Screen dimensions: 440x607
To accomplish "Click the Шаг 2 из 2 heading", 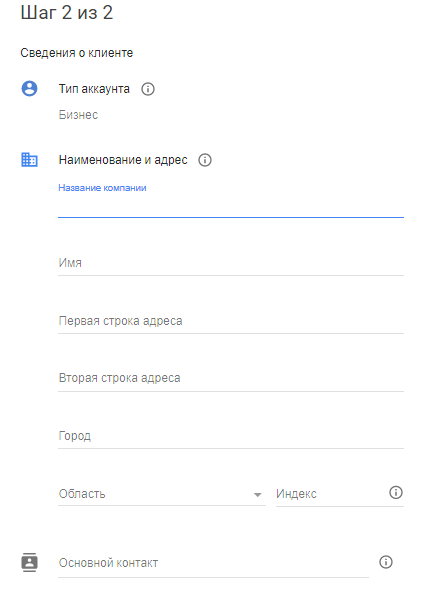I will coord(67,12).
